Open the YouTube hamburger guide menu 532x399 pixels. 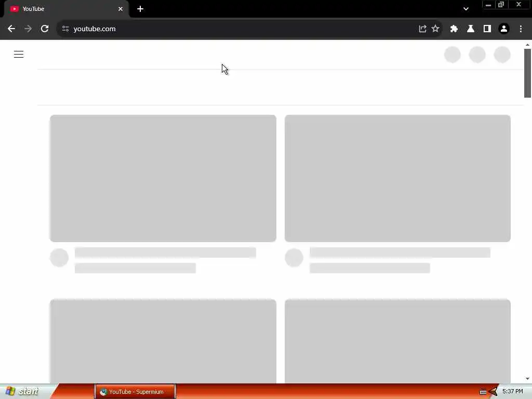19,54
